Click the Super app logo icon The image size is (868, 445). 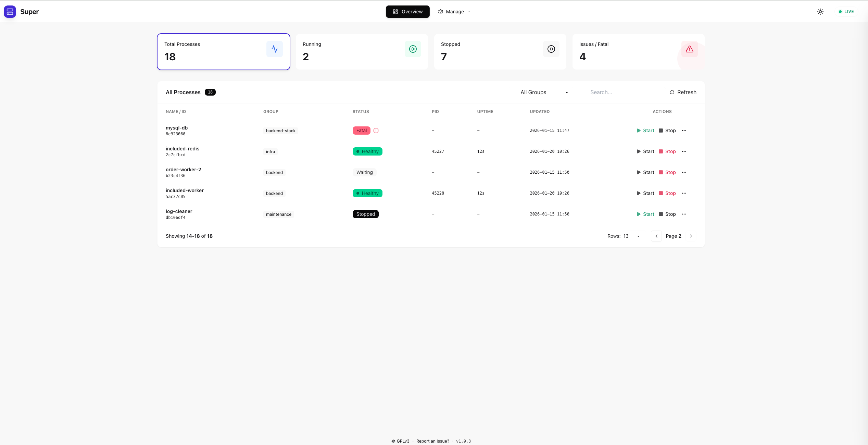10,12
